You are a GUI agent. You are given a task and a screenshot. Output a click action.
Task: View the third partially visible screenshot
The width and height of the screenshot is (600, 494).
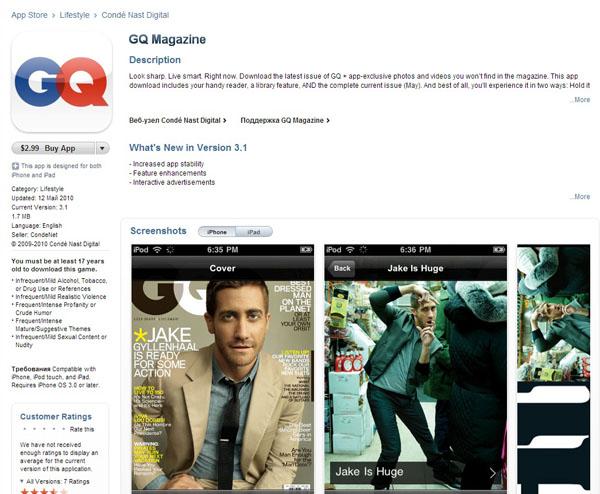point(554,368)
